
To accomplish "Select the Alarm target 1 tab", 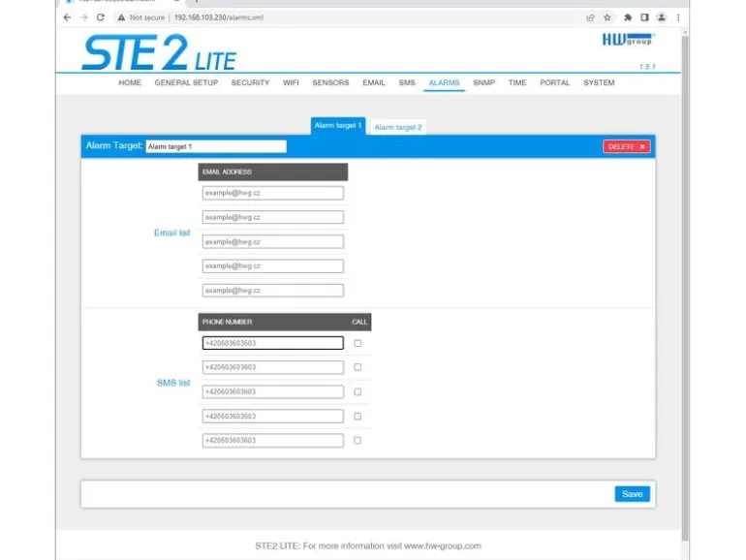I will tap(338, 126).
